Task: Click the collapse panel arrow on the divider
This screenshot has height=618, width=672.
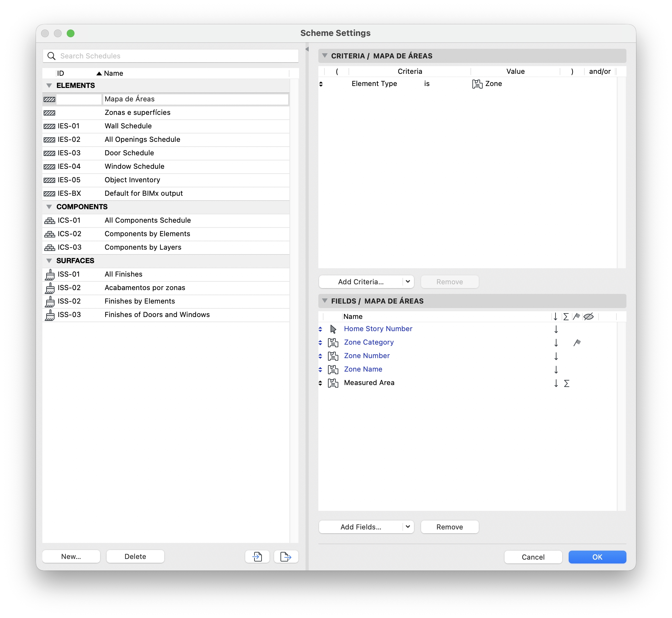Action: pos(307,49)
